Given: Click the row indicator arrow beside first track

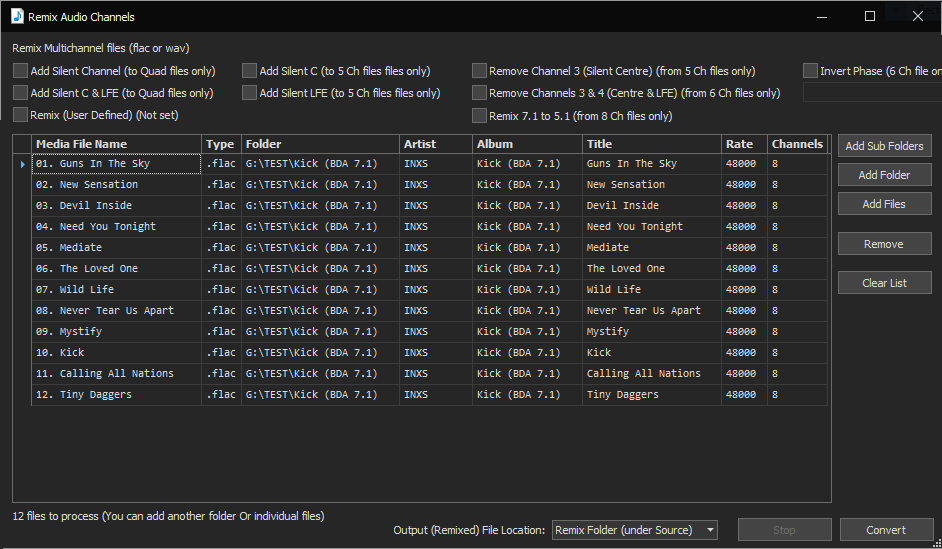Looking at the screenshot, I should point(23,163).
